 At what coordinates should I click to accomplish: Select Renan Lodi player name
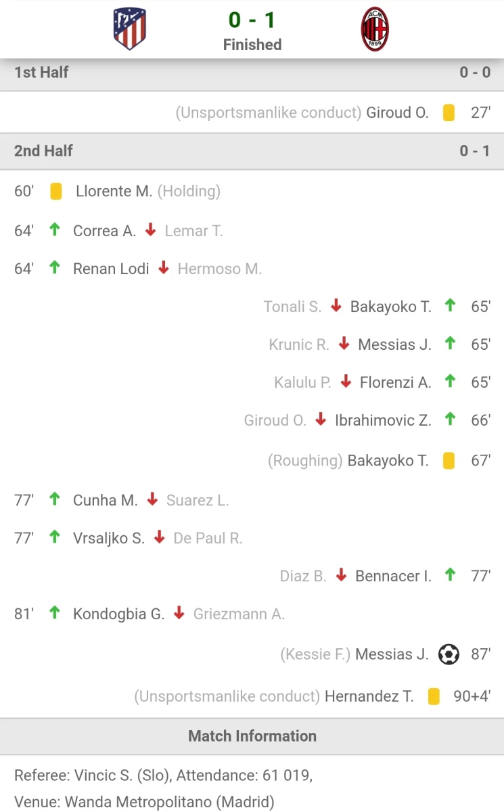111,269
